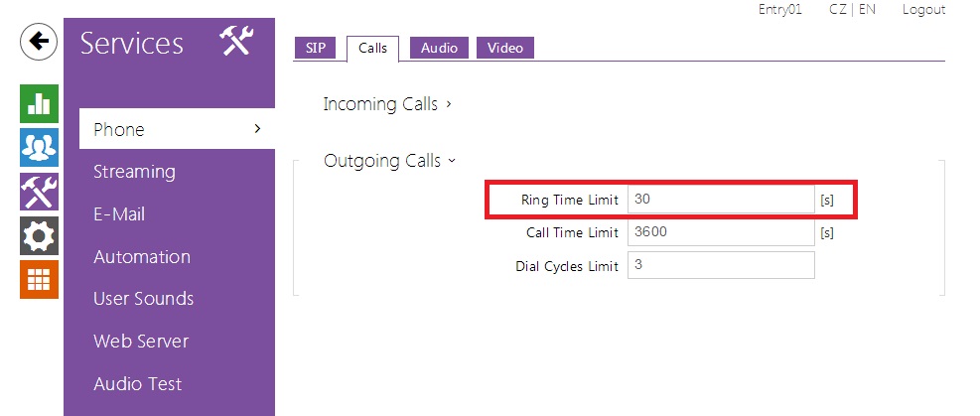Click the hammer and wrench header icon
The image size is (980, 416).
[x=236, y=43]
